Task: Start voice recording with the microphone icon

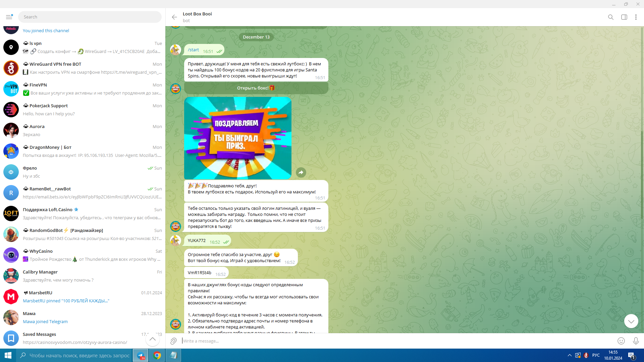Action: coord(636,341)
